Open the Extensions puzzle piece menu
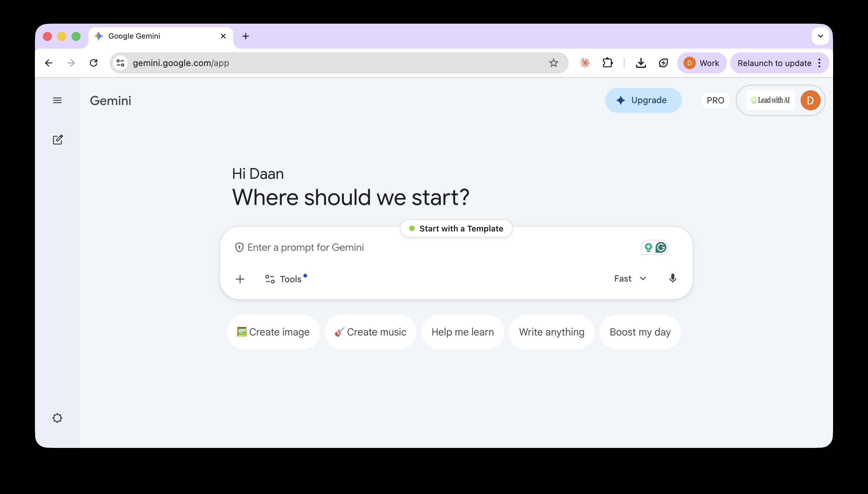The image size is (868, 494). [608, 63]
